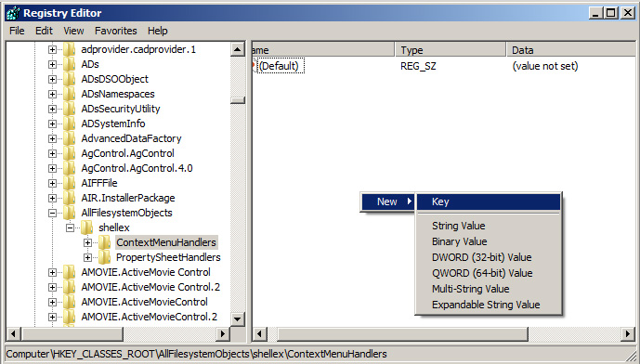Create a new Binary Value
640x364 pixels.
click(x=489, y=241)
